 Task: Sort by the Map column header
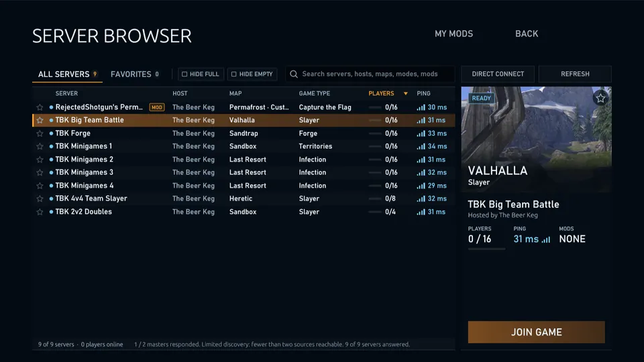pos(235,94)
